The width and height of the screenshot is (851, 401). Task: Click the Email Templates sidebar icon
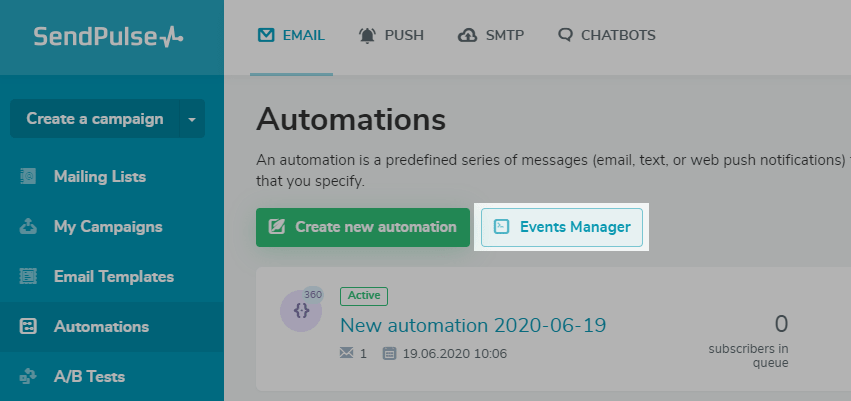pos(29,277)
